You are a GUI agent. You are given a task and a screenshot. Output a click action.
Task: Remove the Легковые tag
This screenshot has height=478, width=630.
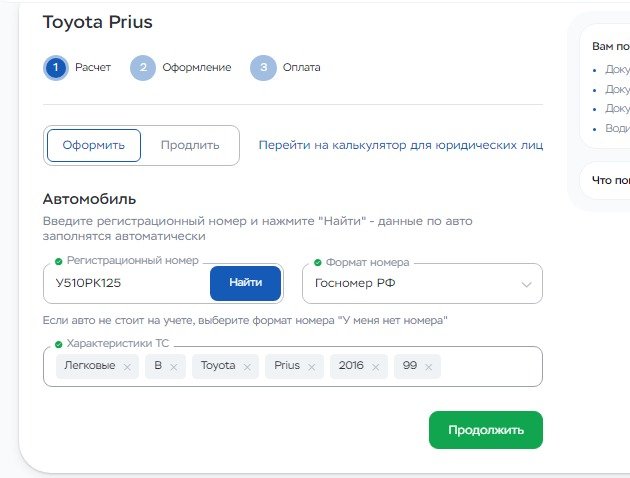click(127, 367)
